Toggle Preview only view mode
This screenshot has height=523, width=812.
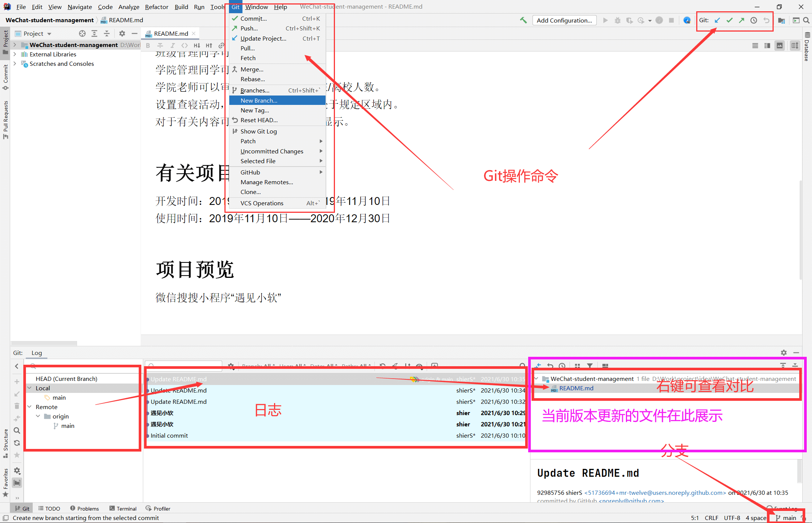coord(780,45)
